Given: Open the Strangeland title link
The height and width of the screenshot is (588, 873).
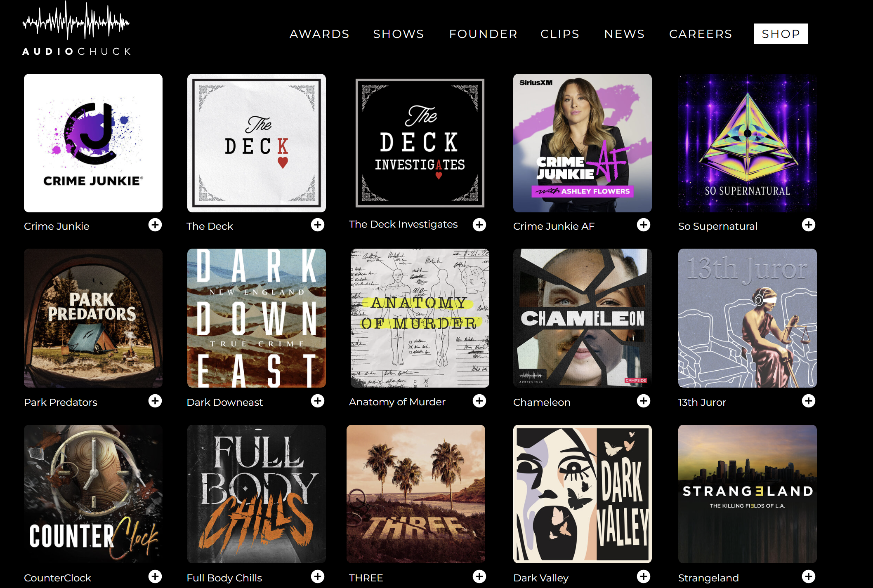Looking at the screenshot, I should [x=708, y=578].
